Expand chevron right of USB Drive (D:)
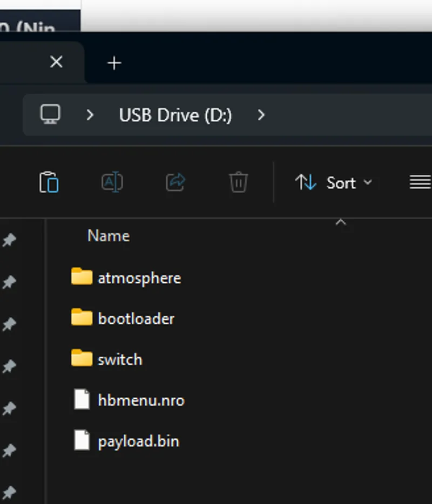This screenshot has width=432, height=504. 261,115
